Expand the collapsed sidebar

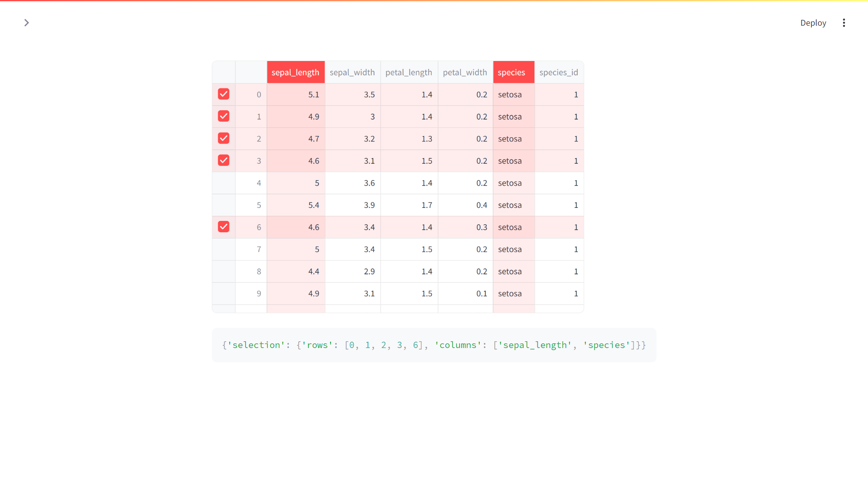click(x=27, y=23)
